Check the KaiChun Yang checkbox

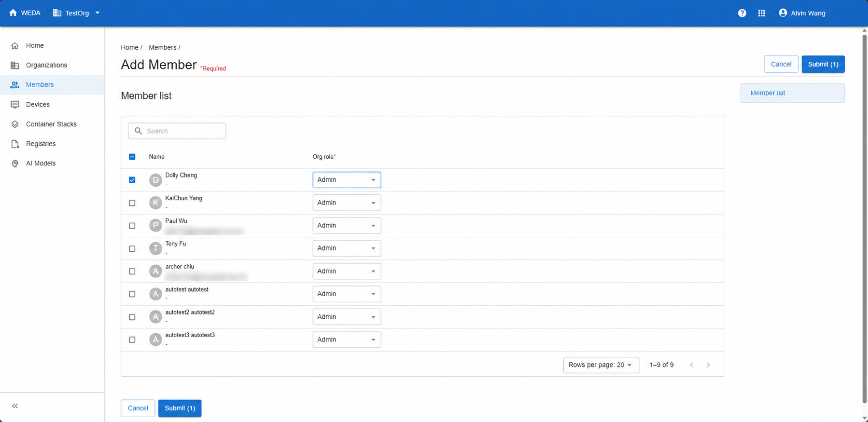pyautogui.click(x=132, y=203)
